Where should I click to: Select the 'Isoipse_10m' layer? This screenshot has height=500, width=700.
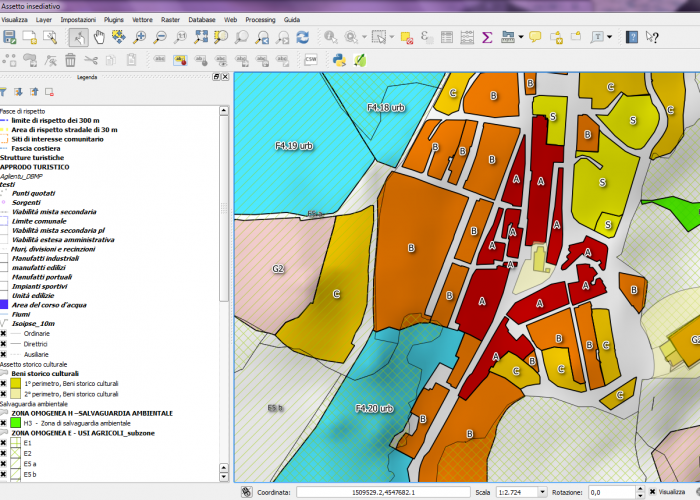tap(33, 324)
